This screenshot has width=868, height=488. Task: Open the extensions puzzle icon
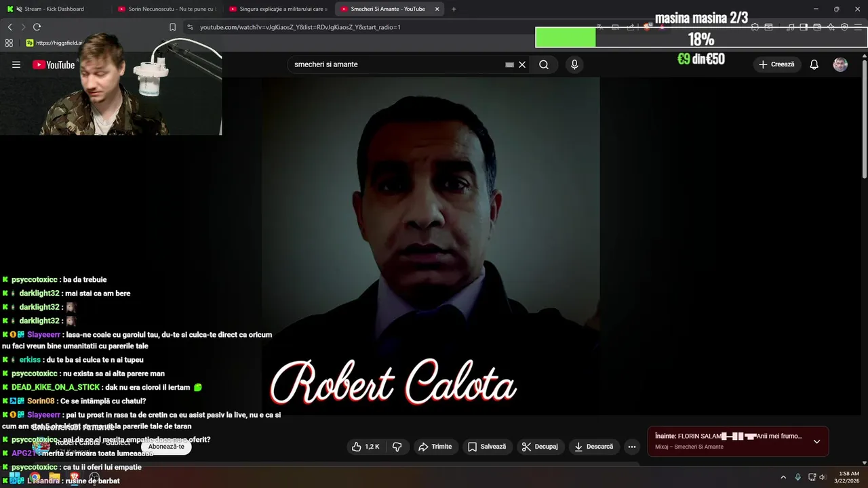(x=755, y=27)
